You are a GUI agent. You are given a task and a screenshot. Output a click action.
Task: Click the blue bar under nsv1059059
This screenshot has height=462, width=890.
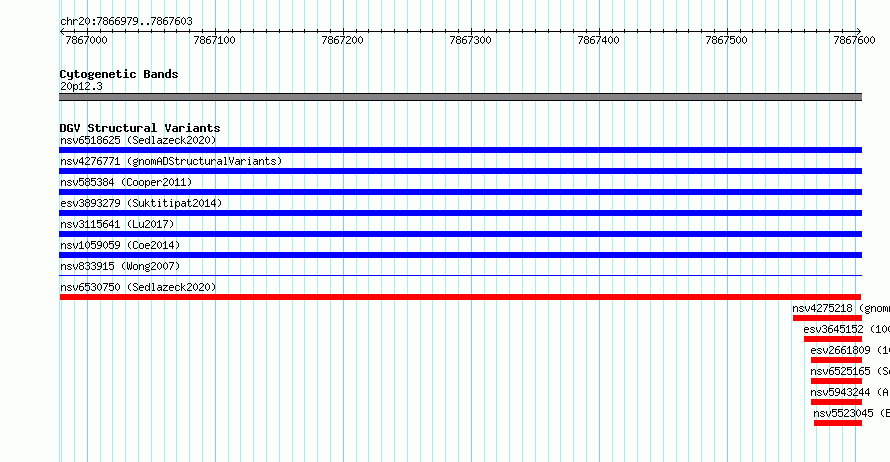[x=460, y=255]
